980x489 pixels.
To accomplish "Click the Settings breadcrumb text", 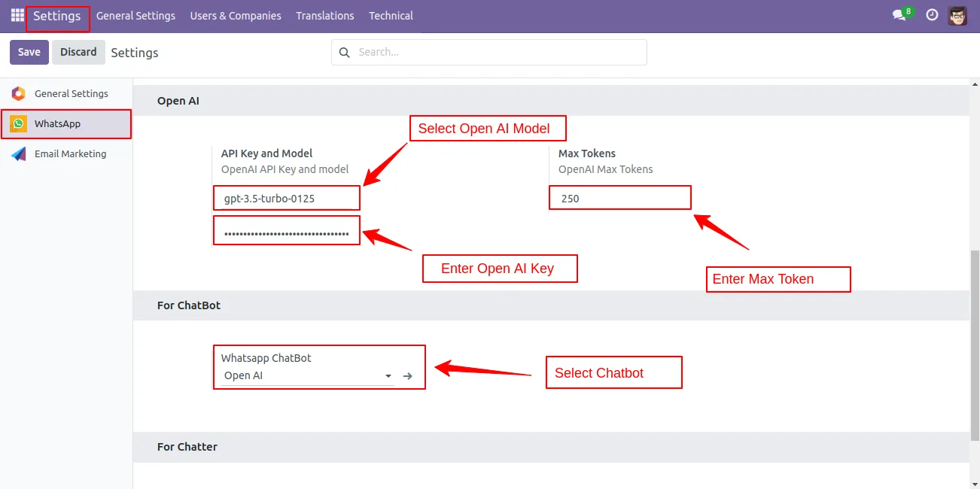I will click(135, 53).
